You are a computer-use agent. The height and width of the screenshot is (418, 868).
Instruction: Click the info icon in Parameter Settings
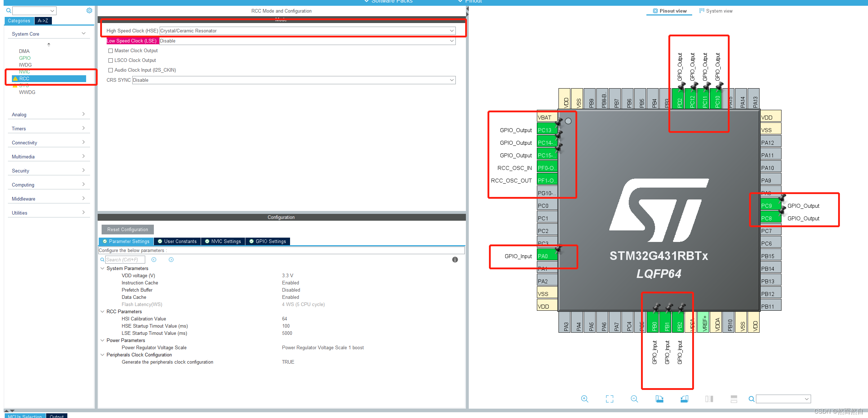[x=455, y=260]
